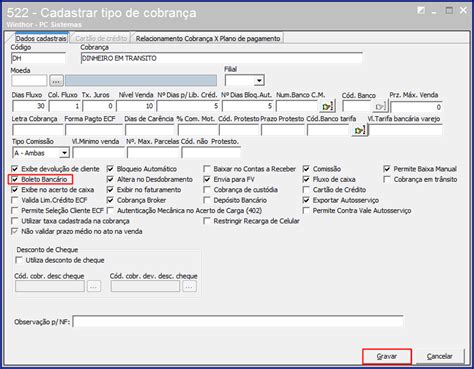Click the Cobrança description field
The height and width of the screenshot is (369, 474).
pos(221,58)
